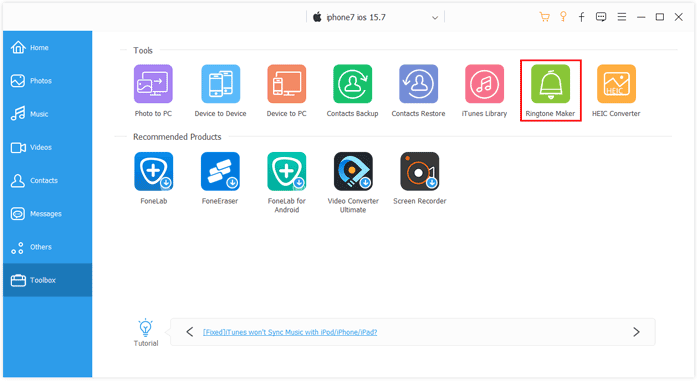Click the Tutorial lightbulb icon
Viewport: 700px width, 382px height.
[146, 328]
